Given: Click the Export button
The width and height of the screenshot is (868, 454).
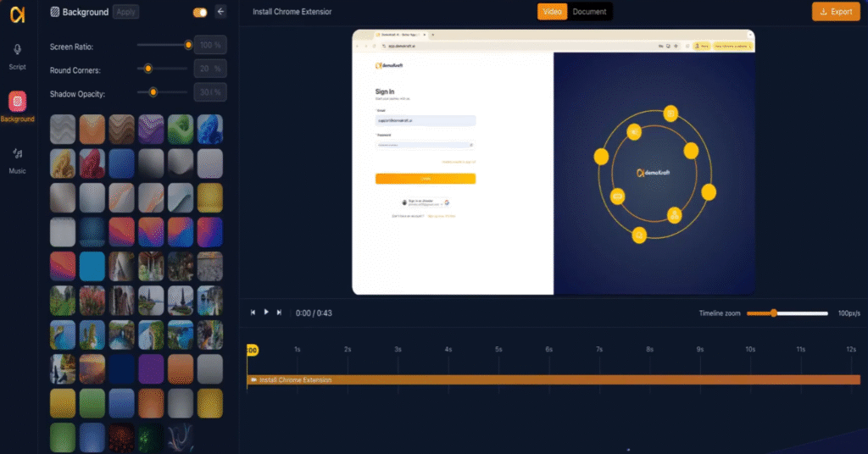Looking at the screenshot, I should [x=835, y=12].
